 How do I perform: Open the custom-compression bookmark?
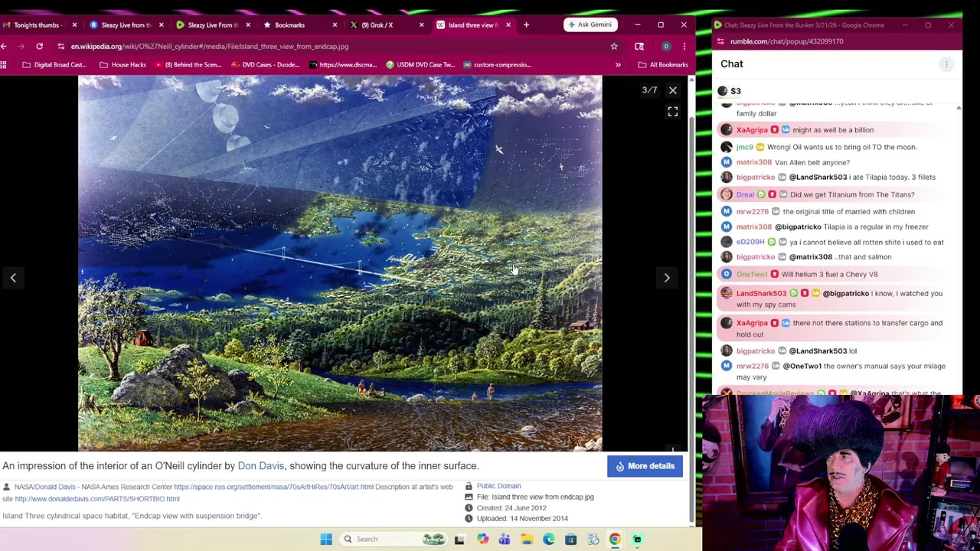[x=497, y=65]
